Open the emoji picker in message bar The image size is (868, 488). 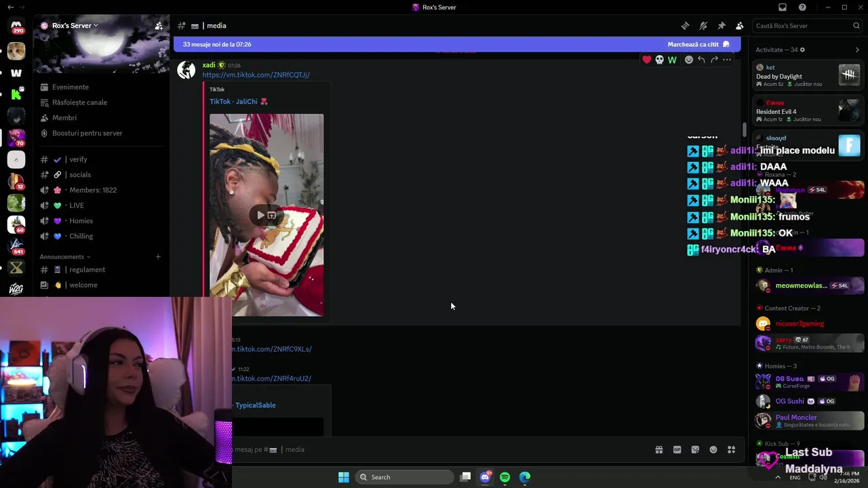pos(713,449)
